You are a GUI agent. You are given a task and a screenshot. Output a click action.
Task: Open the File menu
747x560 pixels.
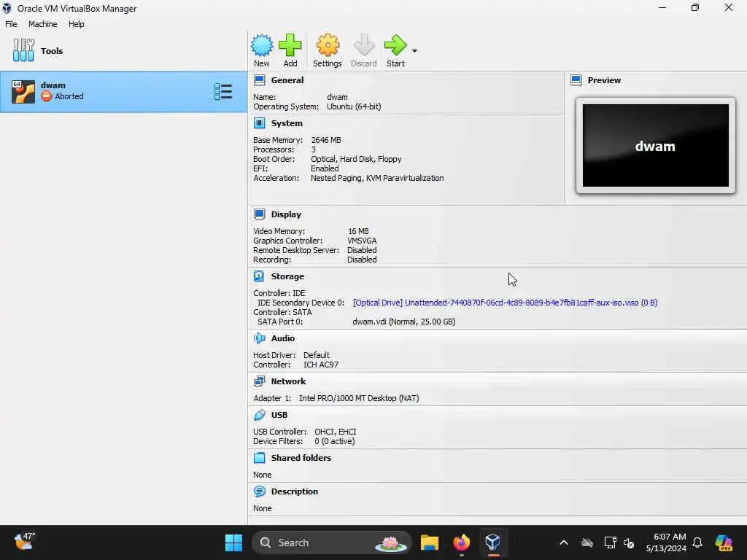pyautogui.click(x=11, y=24)
